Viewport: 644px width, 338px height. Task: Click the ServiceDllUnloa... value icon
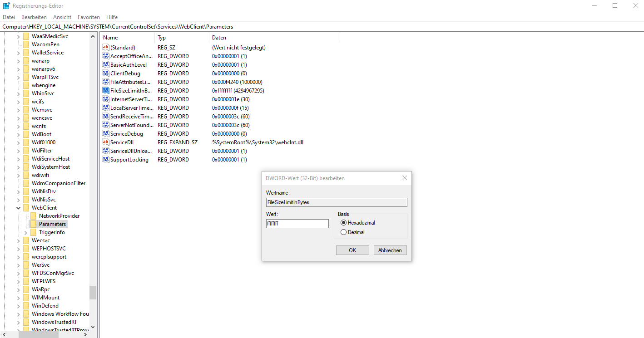(106, 151)
